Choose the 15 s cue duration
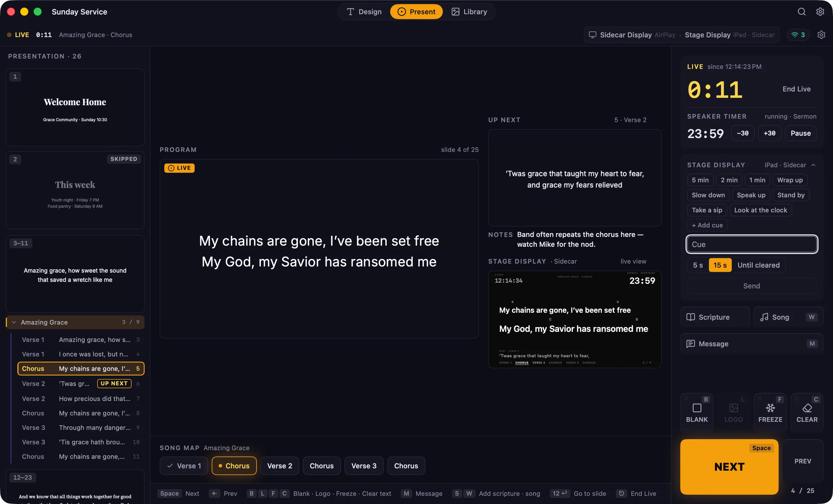The height and width of the screenshot is (504, 833). point(720,265)
